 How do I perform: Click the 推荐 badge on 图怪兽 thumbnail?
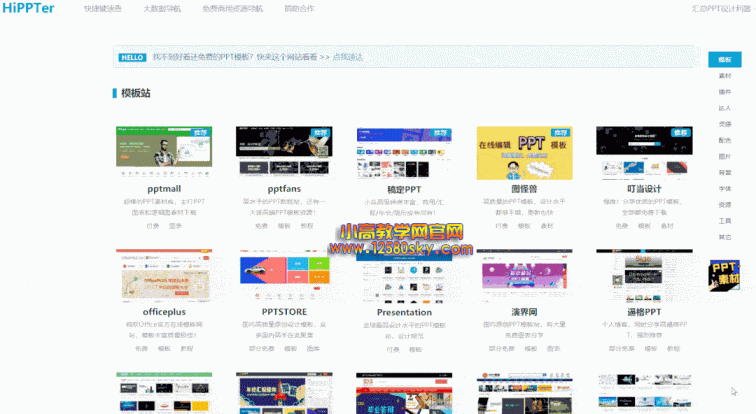[560, 132]
